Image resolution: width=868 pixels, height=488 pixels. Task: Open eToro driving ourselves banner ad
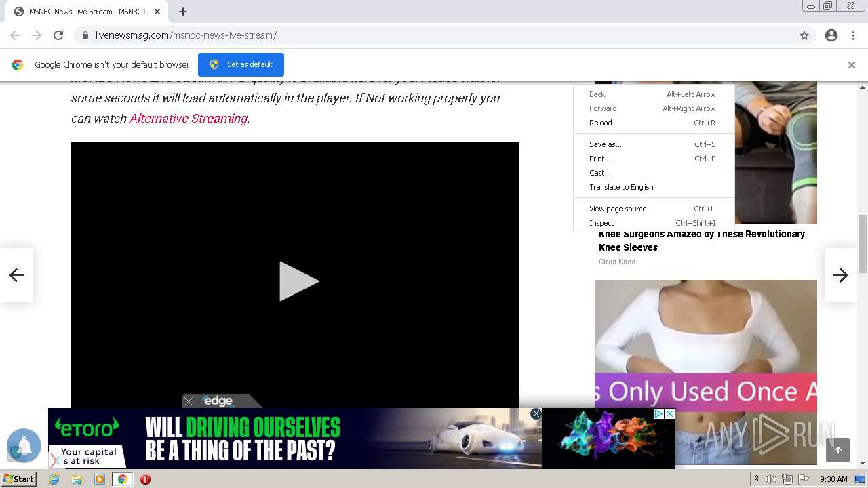295,439
